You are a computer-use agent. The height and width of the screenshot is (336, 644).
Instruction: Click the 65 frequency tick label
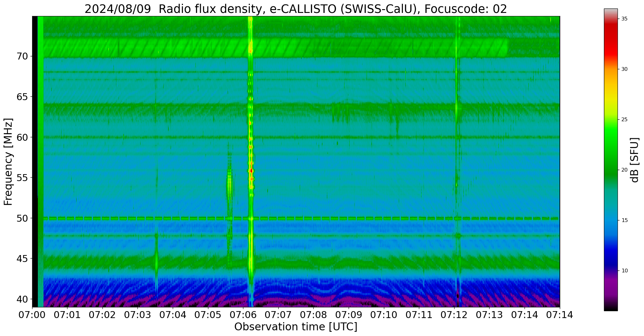click(22, 97)
